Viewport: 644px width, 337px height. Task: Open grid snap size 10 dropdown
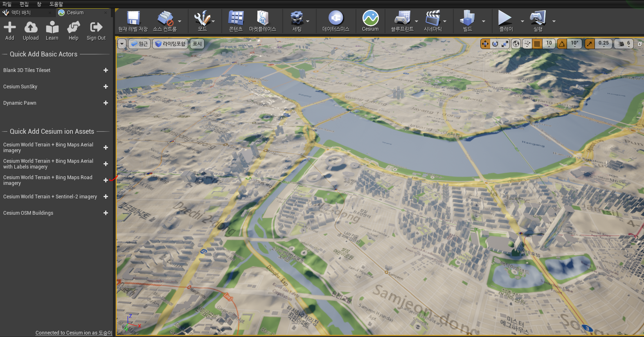(x=549, y=44)
